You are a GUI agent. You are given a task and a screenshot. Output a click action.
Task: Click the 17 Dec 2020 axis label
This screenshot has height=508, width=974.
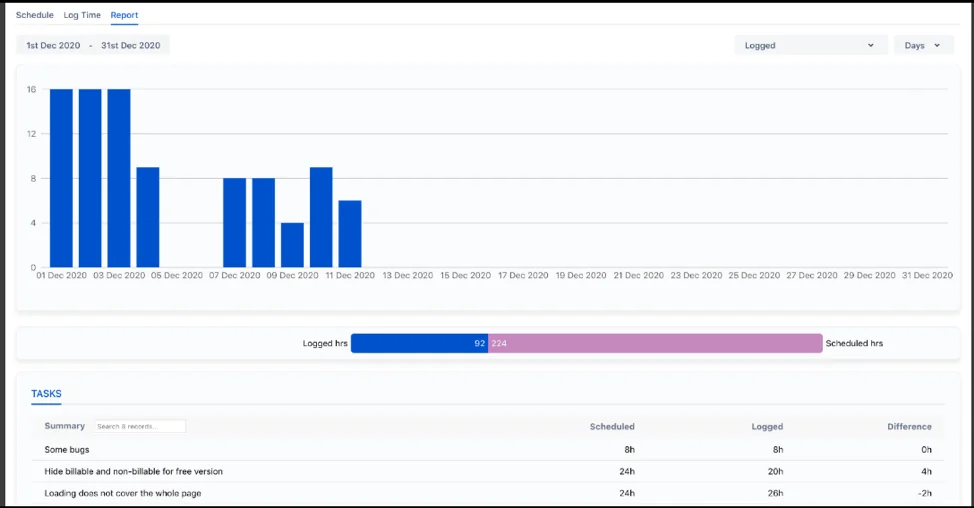(x=523, y=275)
